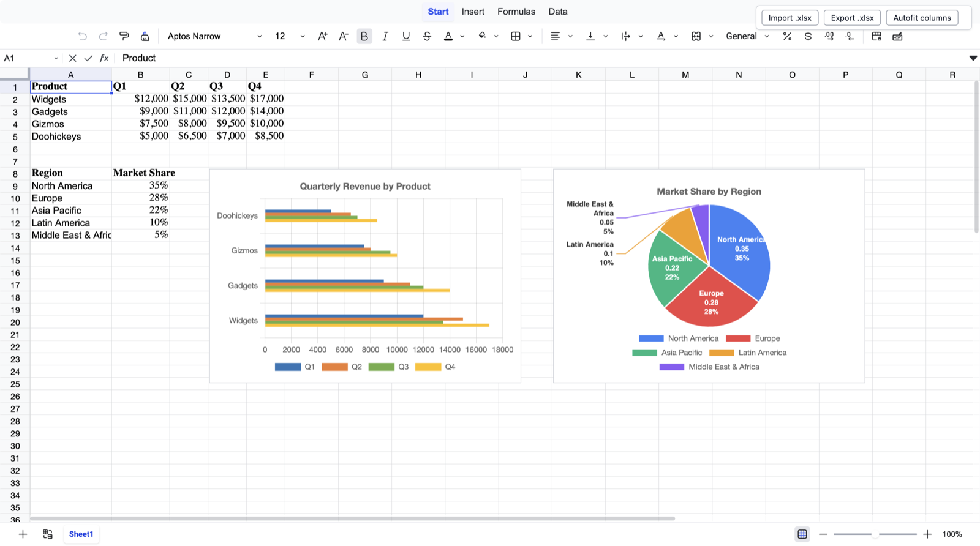Activate the format painter icon
This screenshot has height=546, width=980.
pyautogui.click(x=124, y=36)
